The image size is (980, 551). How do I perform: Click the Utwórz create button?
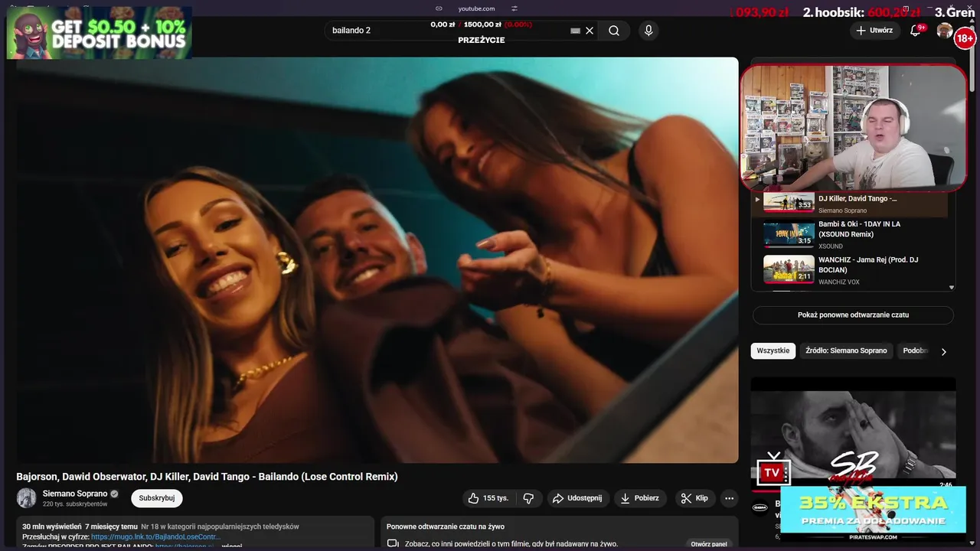pos(874,31)
